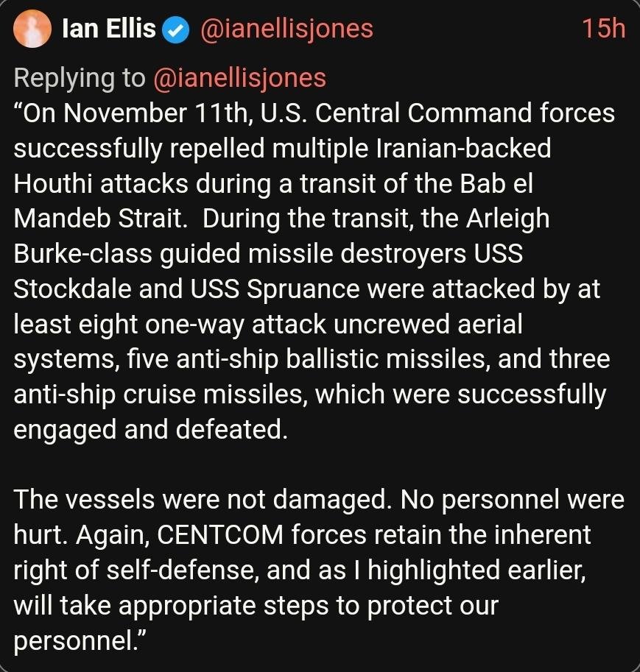Viewport: 640px width, 672px height.
Task: Click the 15h post timestamp
Action: [602, 29]
